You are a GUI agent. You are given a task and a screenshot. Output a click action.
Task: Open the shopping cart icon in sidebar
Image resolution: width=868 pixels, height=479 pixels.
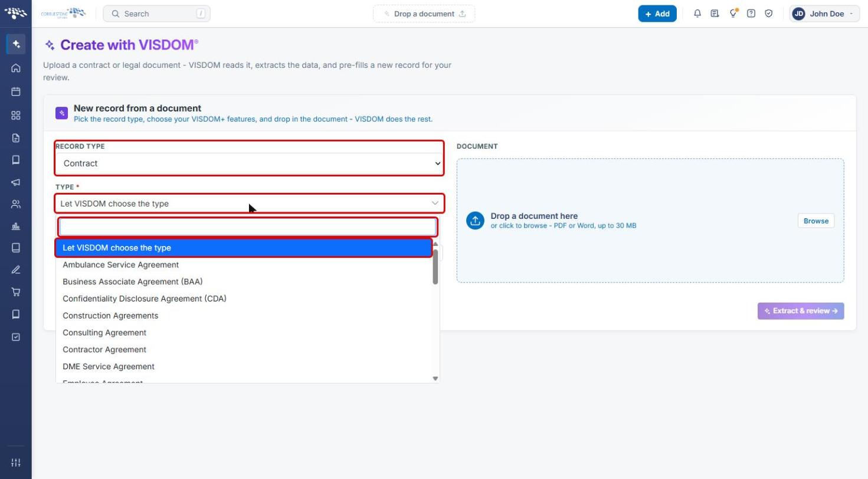coord(16,291)
